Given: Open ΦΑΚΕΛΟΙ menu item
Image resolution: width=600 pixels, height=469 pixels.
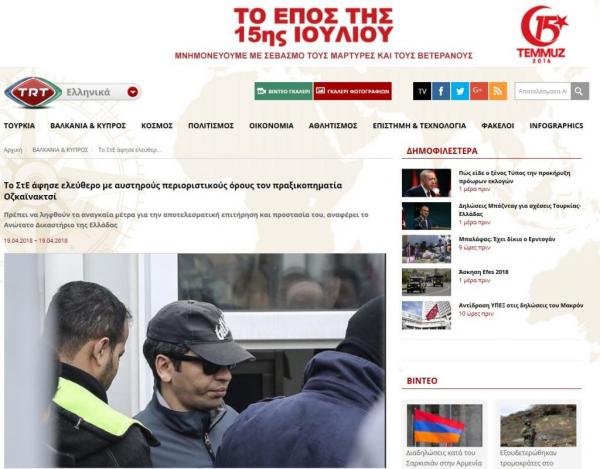Looking at the screenshot, I should 497,125.
